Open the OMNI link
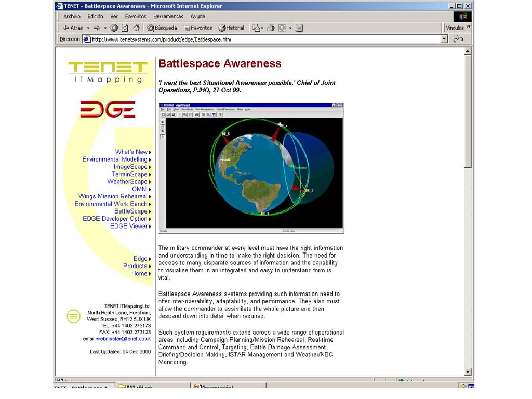532x399 pixels. (139, 189)
